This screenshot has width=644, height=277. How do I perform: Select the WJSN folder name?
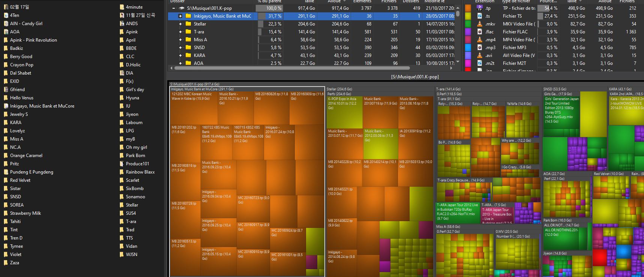point(132,255)
